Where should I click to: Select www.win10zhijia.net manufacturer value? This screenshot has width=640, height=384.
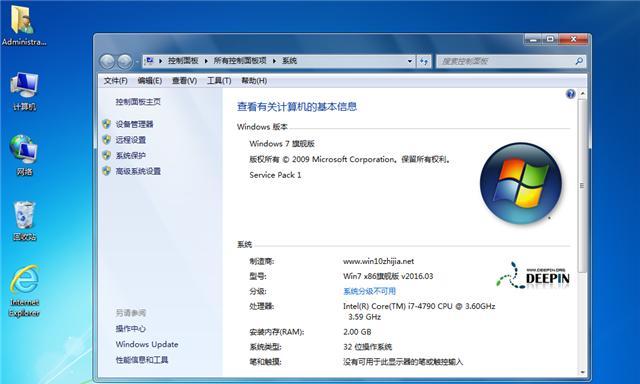[x=378, y=261]
